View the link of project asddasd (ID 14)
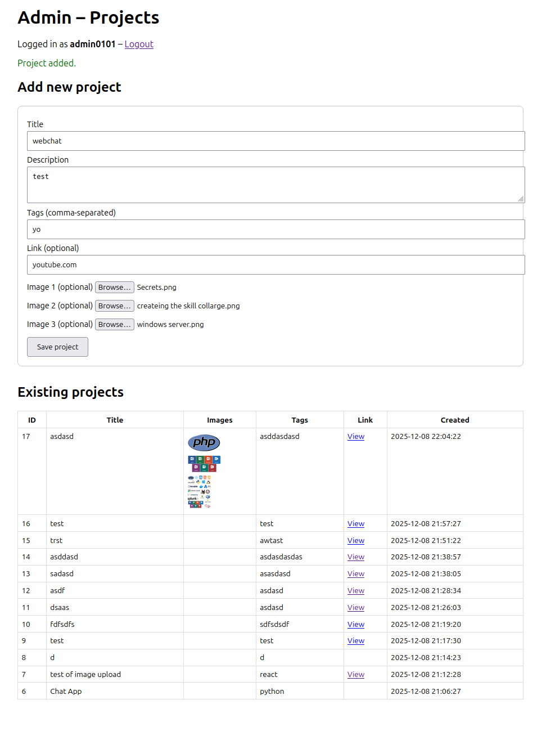This screenshot has width=560, height=731. (355, 557)
